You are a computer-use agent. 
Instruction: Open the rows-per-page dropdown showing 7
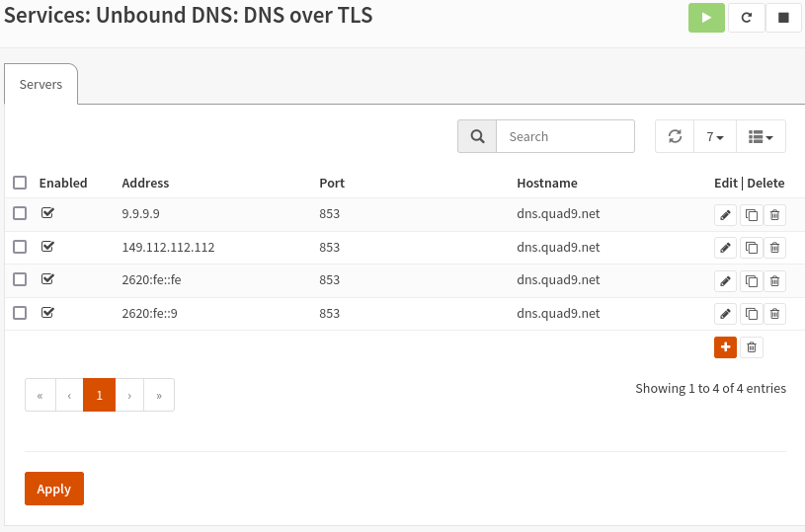[715, 136]
